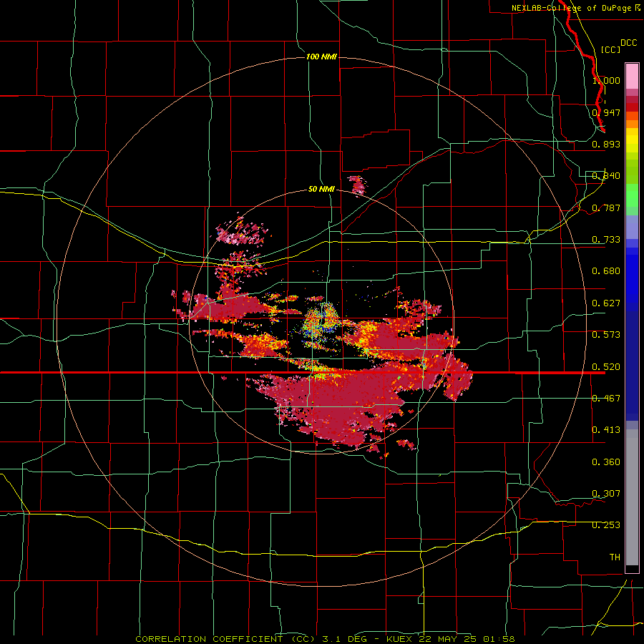The image size is (644, 644).
Task: Click the 0.680 scale value
Action: (606, 271)
